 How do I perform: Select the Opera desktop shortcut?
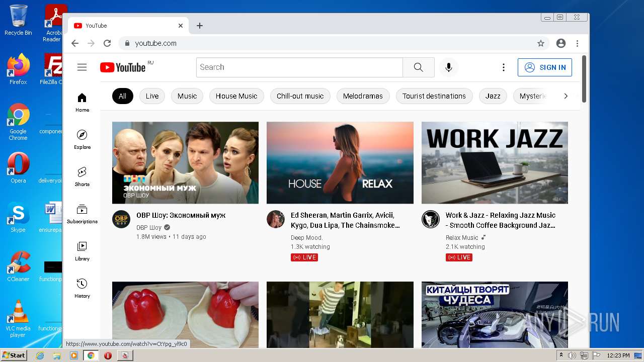[x=18, y=168]
